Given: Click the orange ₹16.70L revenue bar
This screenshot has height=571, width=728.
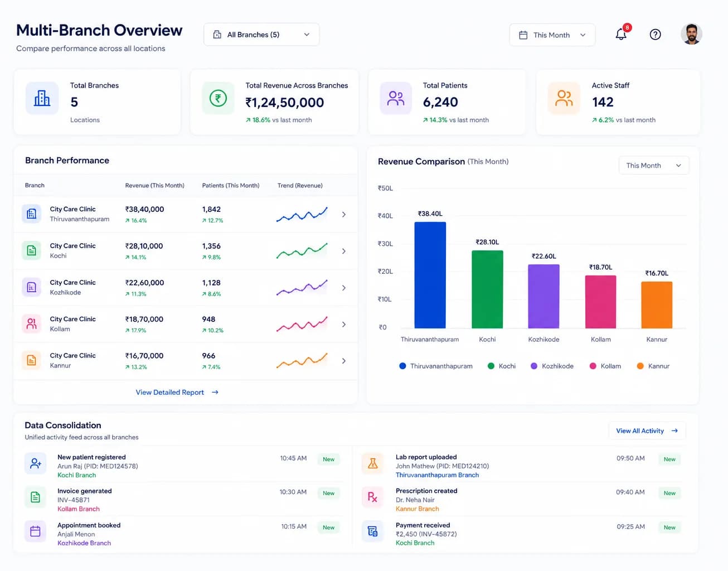Looking at the screenshot, I should point(657,305).
